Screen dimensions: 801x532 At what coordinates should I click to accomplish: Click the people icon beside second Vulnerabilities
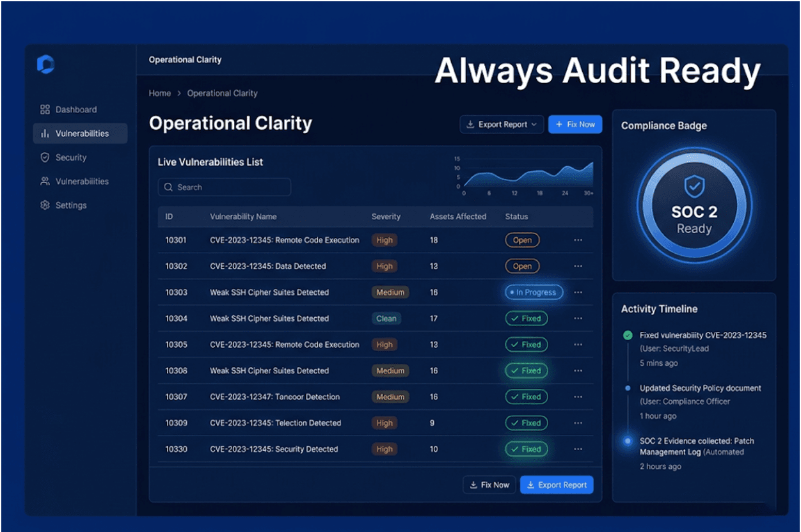pos(45,182)
